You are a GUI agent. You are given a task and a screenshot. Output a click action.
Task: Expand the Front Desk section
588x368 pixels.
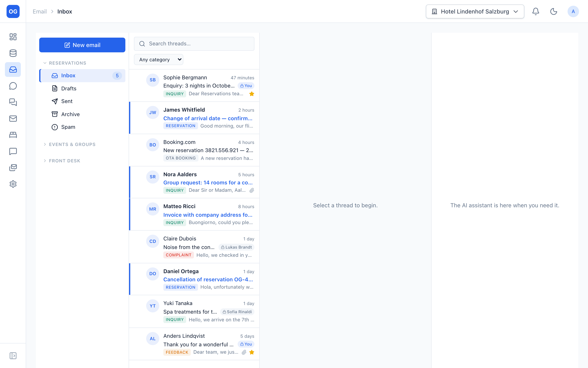tap(62, 161)
